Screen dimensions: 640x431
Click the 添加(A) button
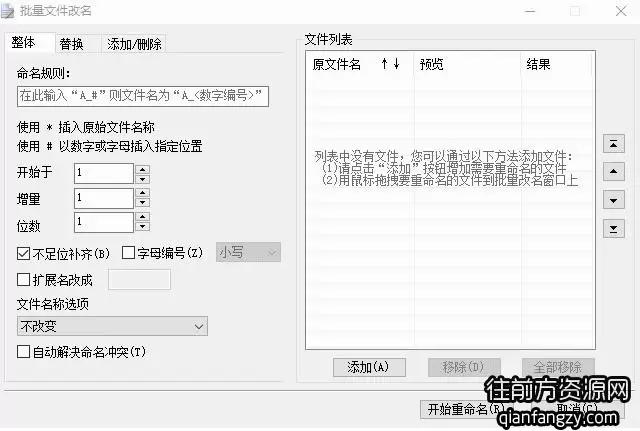pos(369,367)
